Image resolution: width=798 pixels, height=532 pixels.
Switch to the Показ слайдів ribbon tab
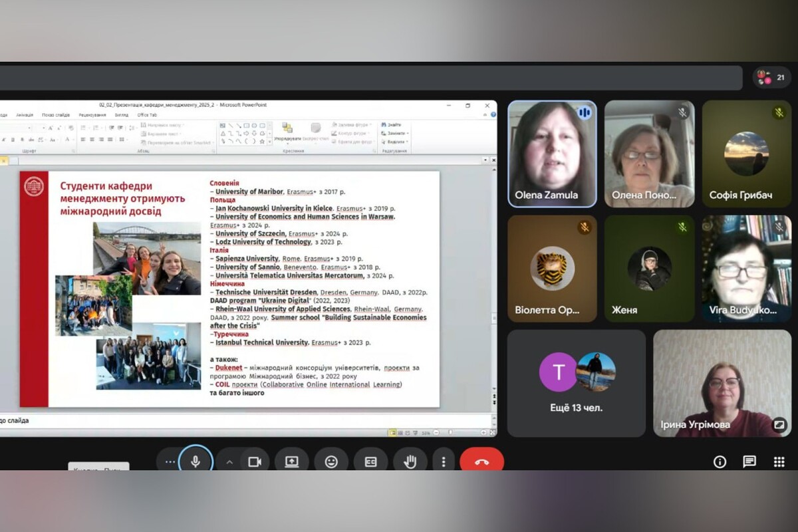point(56,115)
